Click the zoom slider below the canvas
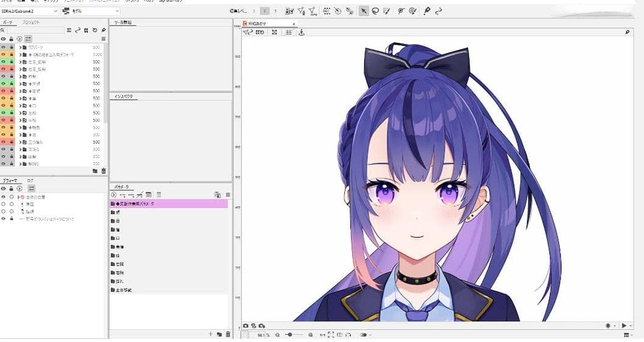 (x=294, y=335)
